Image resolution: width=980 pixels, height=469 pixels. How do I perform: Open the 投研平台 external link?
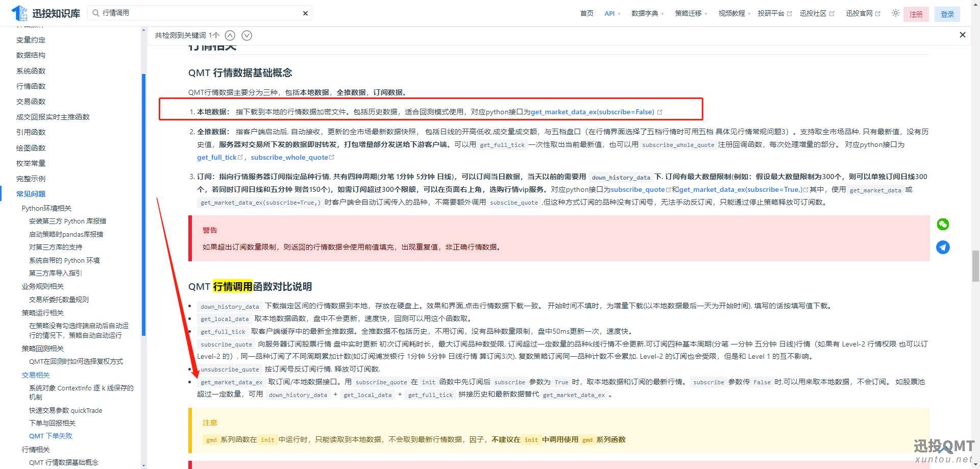pos(774,13)
